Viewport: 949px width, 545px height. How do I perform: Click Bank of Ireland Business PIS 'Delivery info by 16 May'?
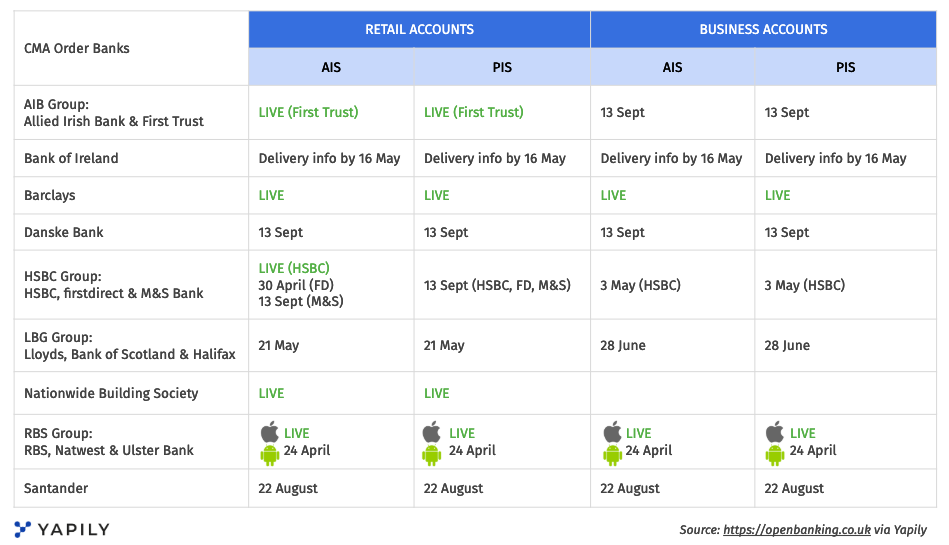click(835, 159)
